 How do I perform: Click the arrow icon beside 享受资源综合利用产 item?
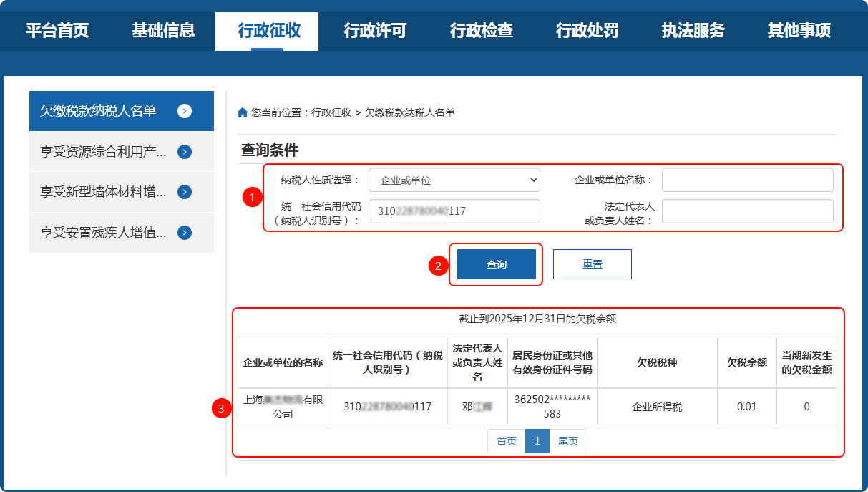click(x=185, y=151)
